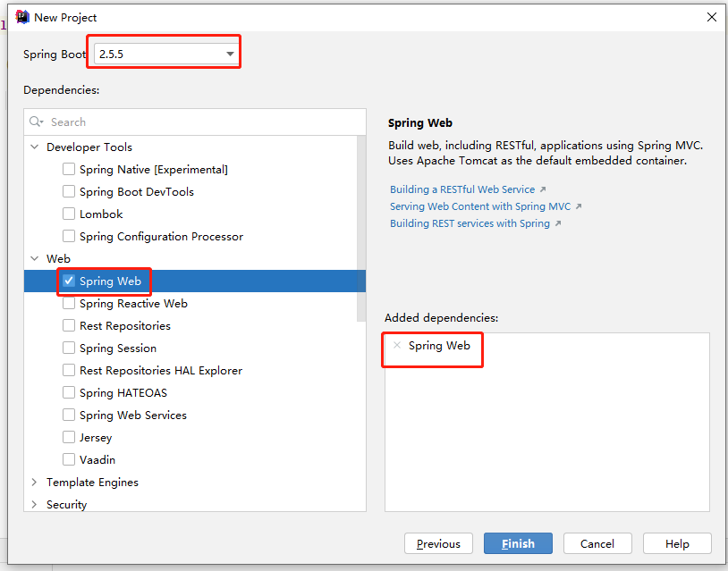This screenshot has width=728, height=571.
Task: Collapse the Web dependency group
Action: tap(34, 258)
